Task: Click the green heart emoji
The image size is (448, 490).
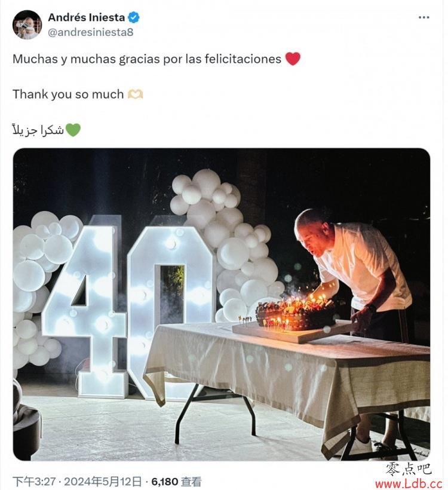Action: click(73, 130)
